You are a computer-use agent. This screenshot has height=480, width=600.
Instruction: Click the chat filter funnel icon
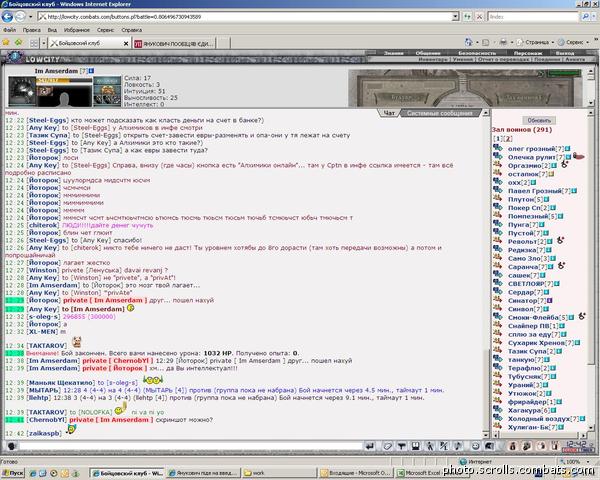pyautogui.click(x=401, y=446)
